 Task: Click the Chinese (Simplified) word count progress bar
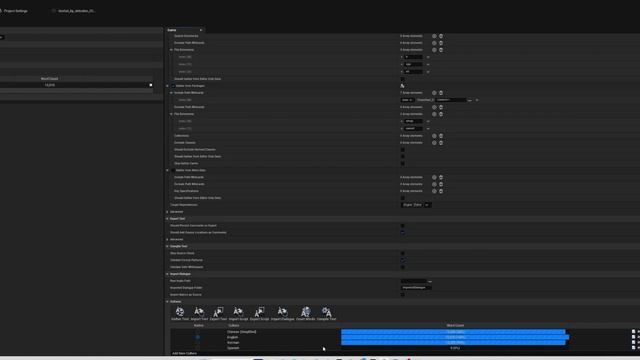click(x=453, y=332)
